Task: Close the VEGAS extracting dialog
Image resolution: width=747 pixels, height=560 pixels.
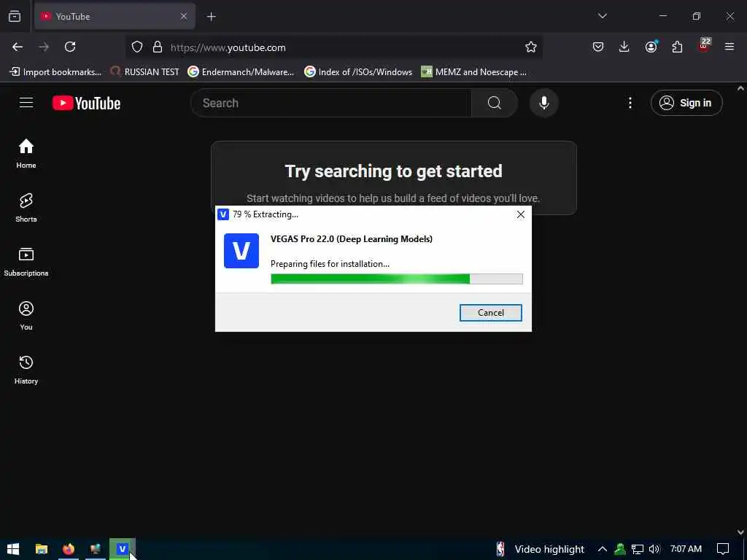Action: pos(521,214)
